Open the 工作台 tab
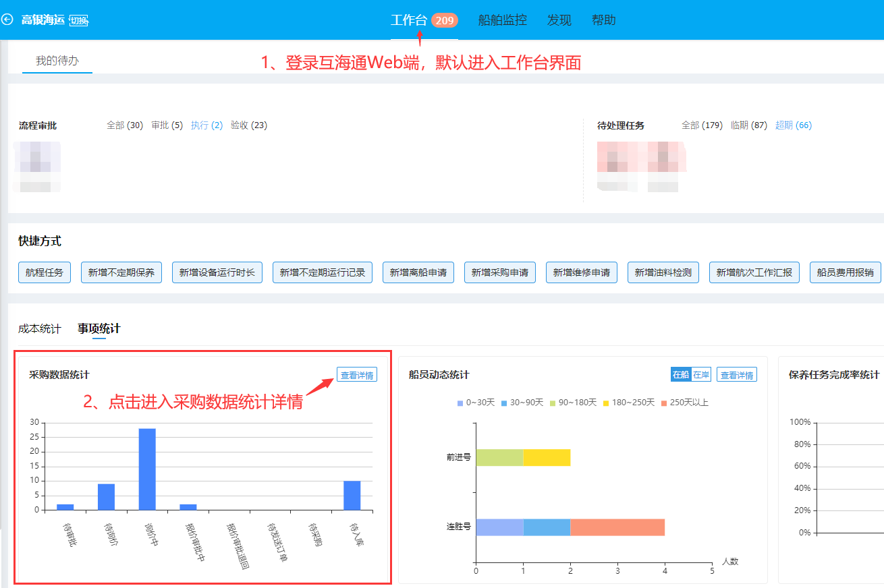 409,20
